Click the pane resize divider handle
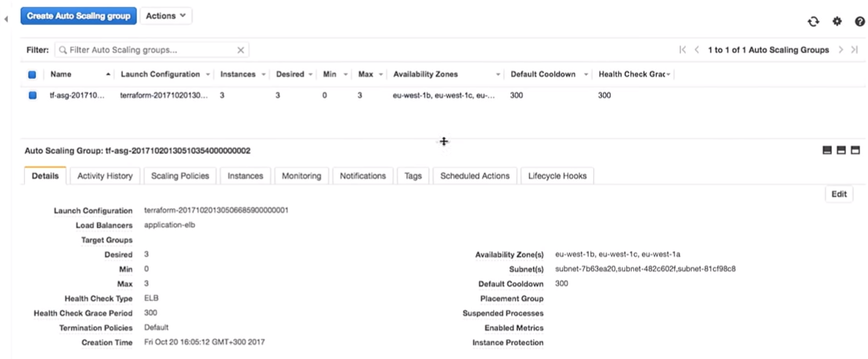The image size is (868, 359). [444, 142]
